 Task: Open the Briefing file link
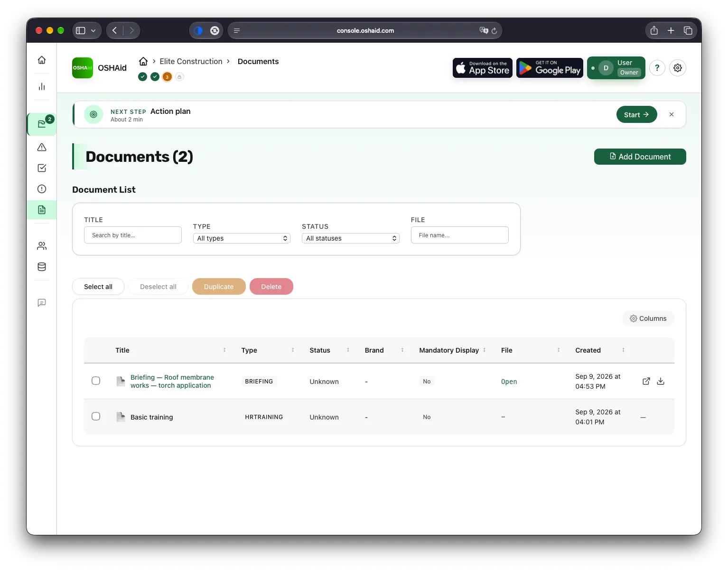point(509,382)
